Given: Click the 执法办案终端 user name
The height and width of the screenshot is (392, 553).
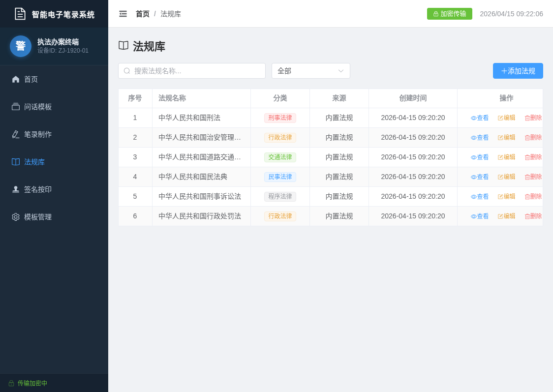Looking at the screenshot, I should pos(58,42).
